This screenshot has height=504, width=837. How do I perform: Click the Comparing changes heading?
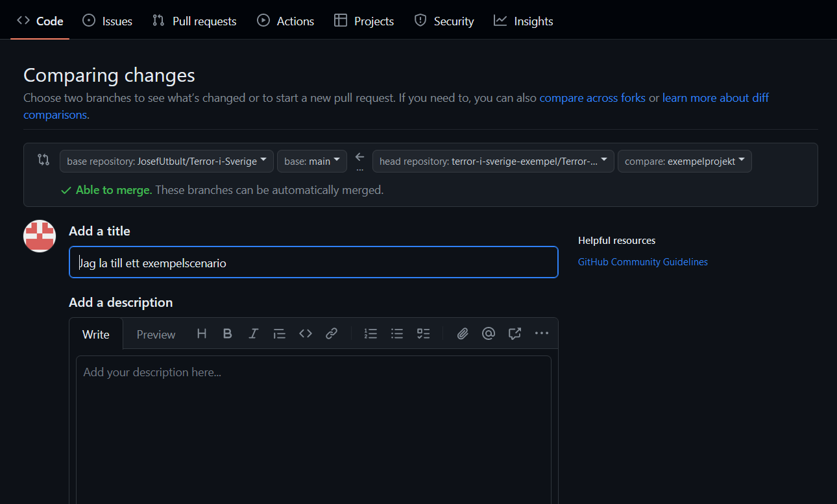tap(109, 75)
